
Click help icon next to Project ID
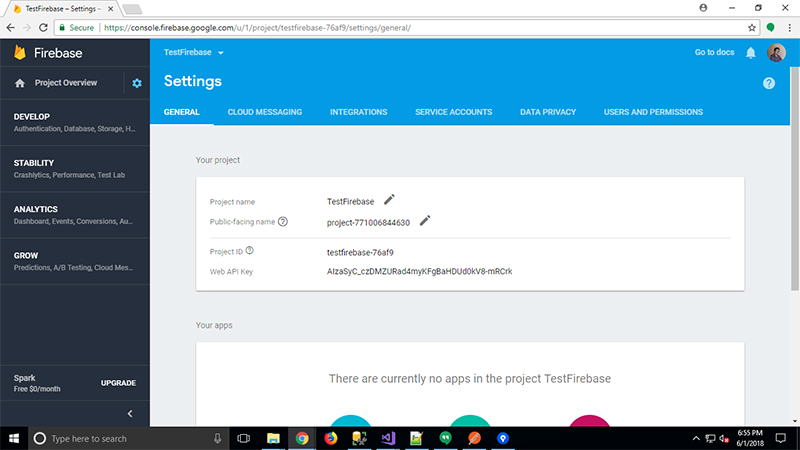250,251
